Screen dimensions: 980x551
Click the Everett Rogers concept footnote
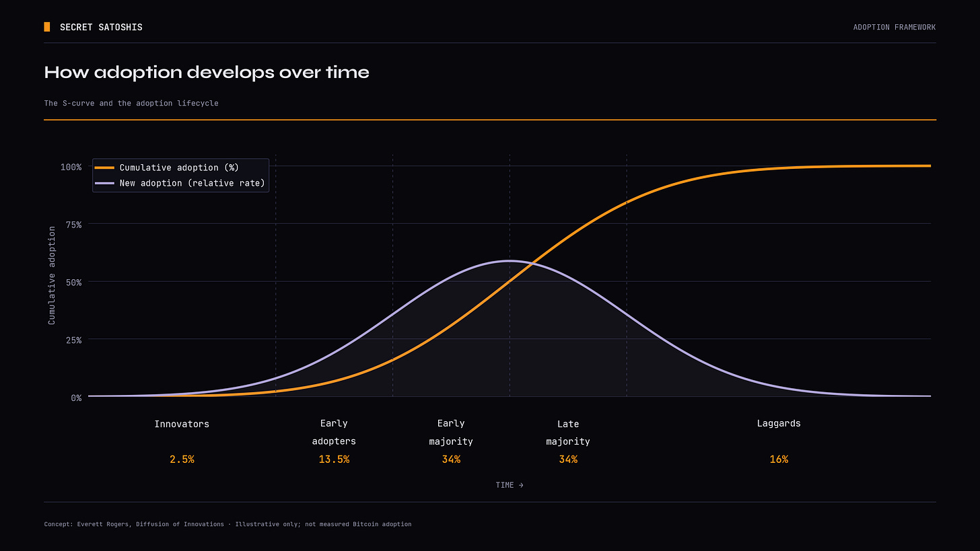[228, 524]
